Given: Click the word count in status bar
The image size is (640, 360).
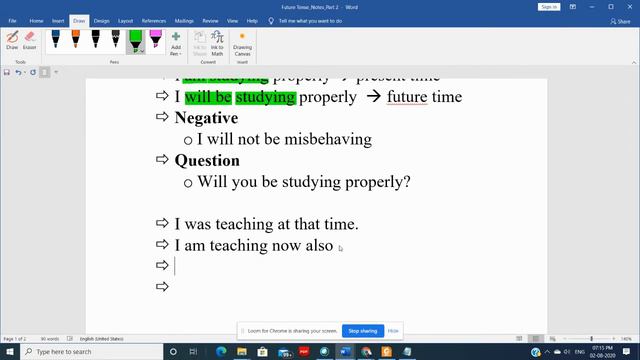Looking at the screenshot, I should tap(50, 339).
